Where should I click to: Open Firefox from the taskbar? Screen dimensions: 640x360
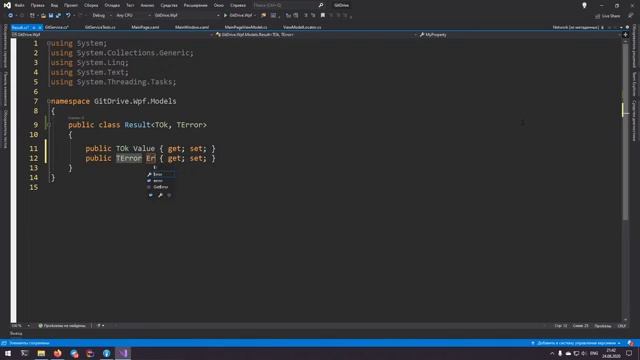tap(58, 353)
